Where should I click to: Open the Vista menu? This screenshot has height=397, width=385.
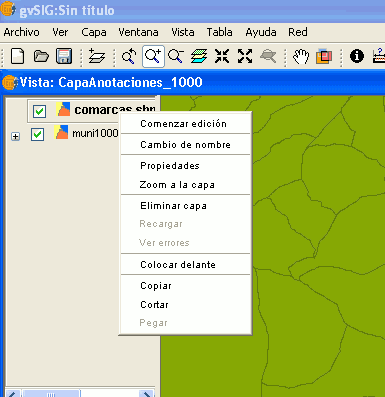point(183,32)
